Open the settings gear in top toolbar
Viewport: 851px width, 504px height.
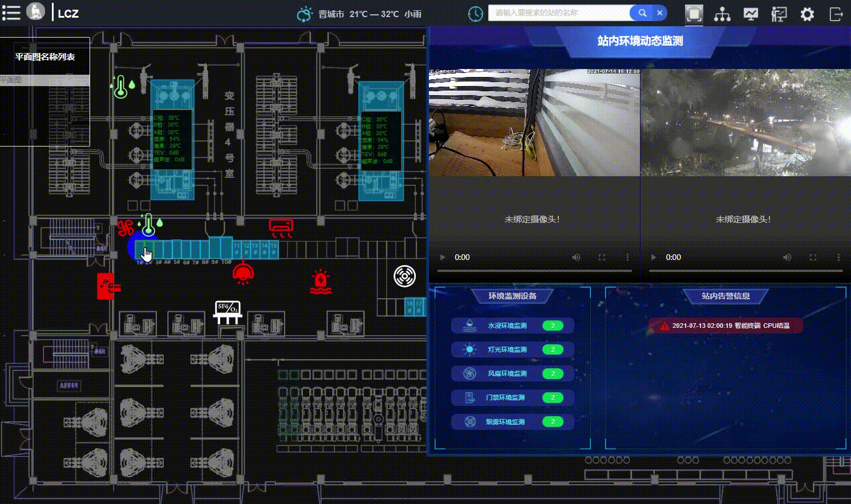point(807,14)
